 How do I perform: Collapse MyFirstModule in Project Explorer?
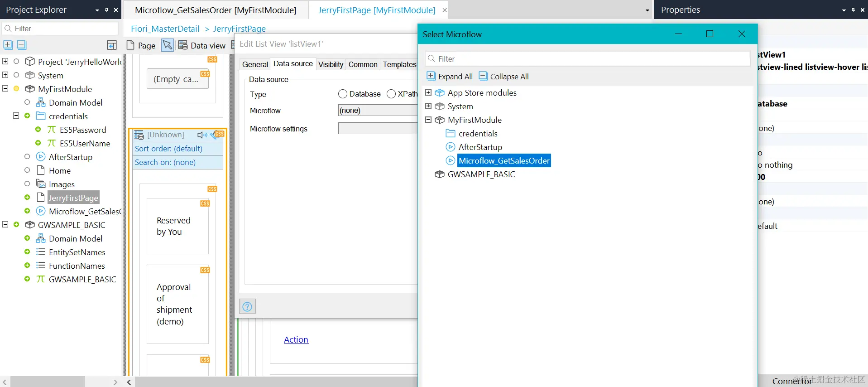point(5,88)
